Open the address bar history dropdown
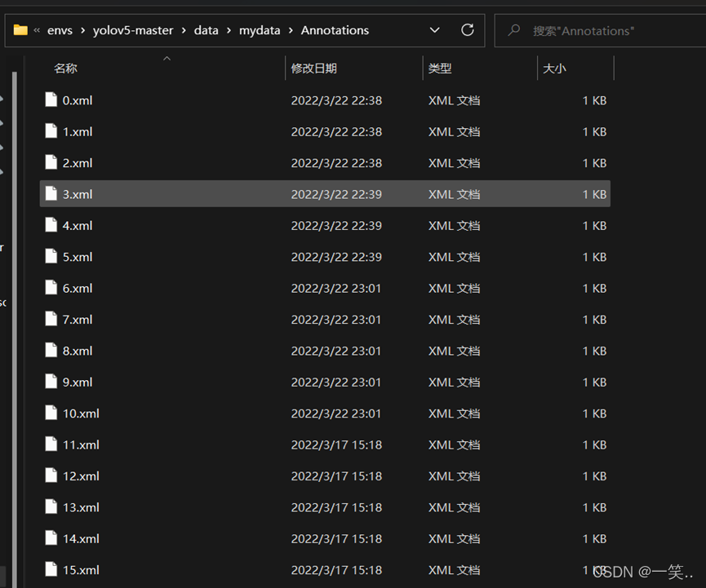This screenshot has height=588, width=706. (x=434, y=30)
